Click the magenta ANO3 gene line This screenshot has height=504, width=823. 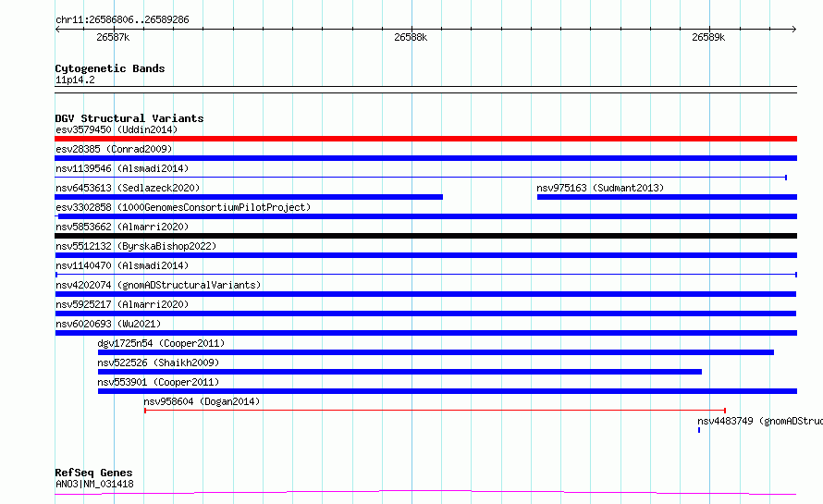tap(425, 493)
